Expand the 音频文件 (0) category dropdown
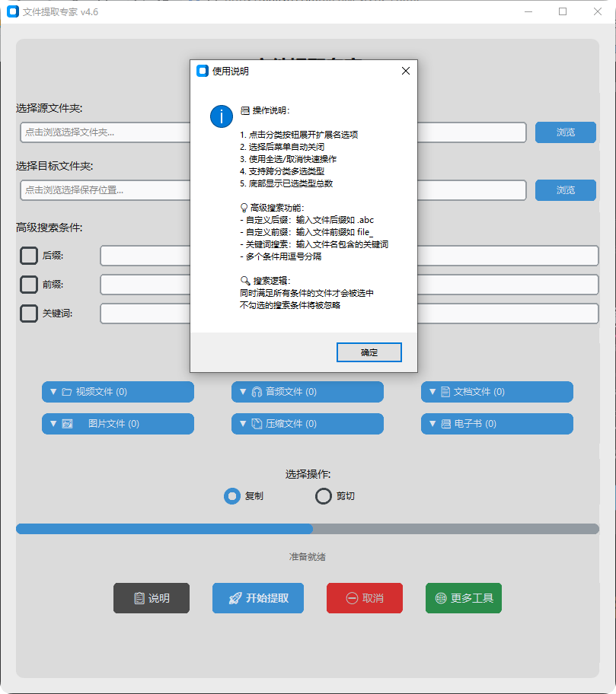 click(308, 392)
